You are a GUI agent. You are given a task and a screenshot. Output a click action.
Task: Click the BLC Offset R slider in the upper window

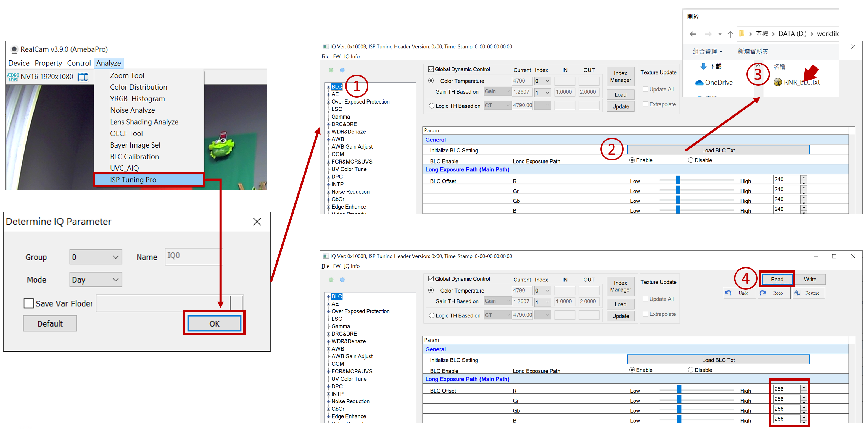678,180
